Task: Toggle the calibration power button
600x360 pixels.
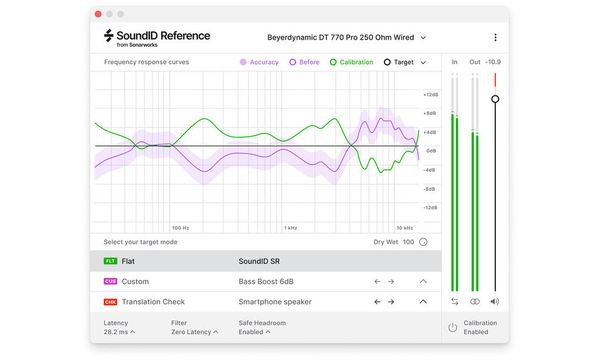Action: click(x=453, y=327)
